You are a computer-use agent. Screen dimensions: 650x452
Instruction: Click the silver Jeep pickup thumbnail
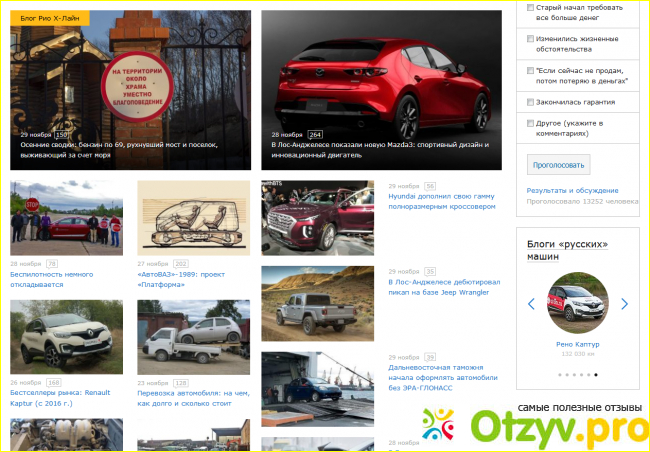coord(318,304)
